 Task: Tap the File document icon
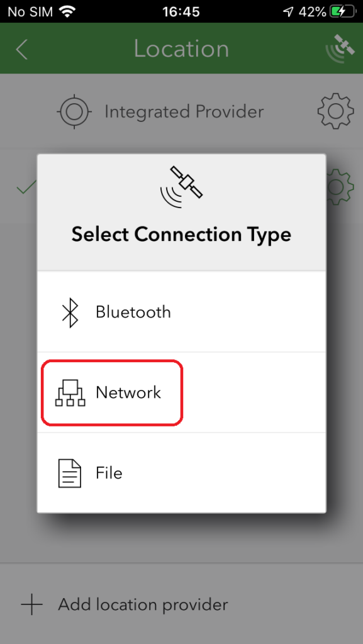coord(70,473)
